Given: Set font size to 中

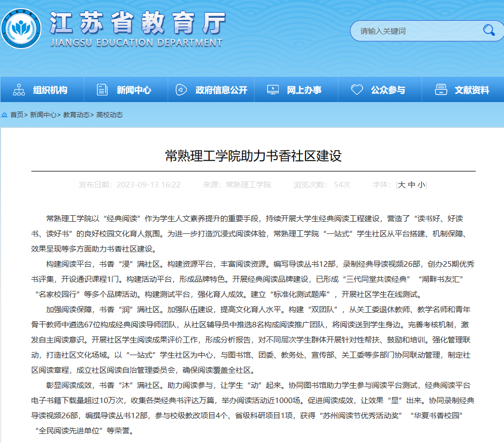Looking at the screenshot, I should pos(412,185).
